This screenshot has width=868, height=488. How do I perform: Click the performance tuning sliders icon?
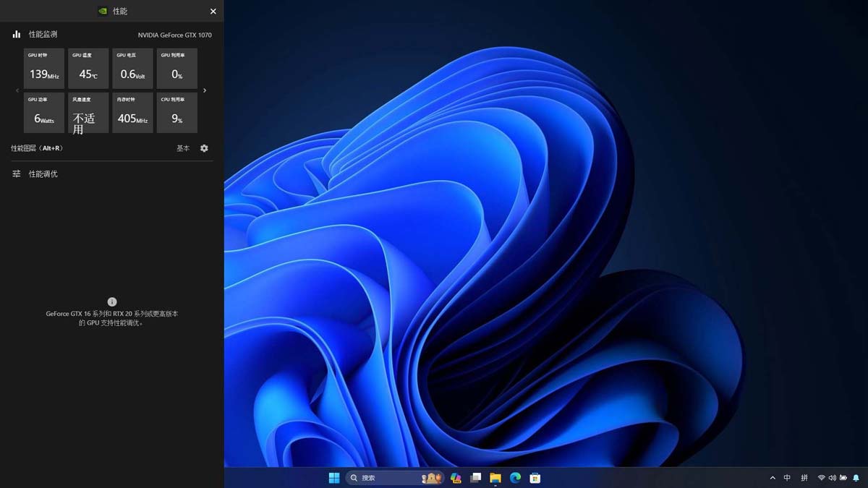(16, 174)
